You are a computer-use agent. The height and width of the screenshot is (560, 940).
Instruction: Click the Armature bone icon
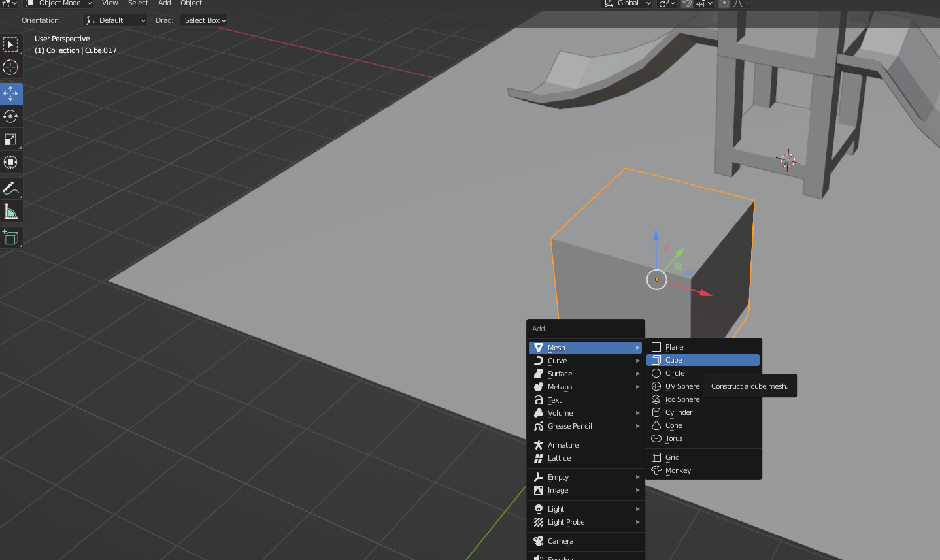coord(539,445)
